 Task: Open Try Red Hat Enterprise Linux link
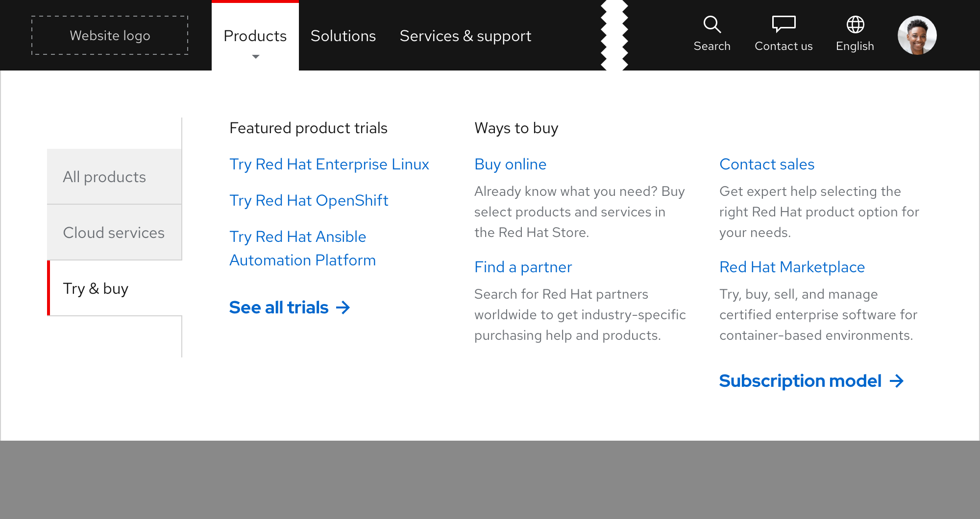(x=329, y=164)
